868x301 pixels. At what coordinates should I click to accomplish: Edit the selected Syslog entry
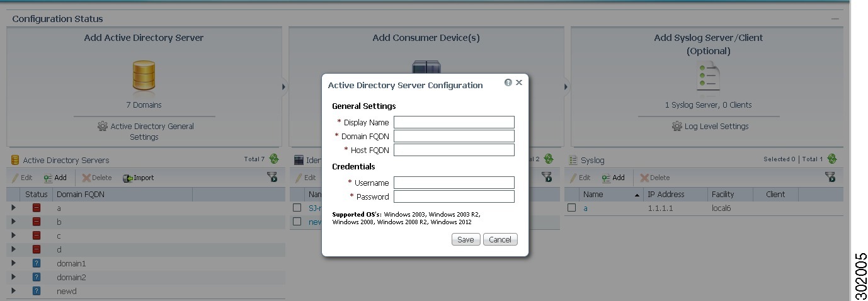click(x=580, y=178)
